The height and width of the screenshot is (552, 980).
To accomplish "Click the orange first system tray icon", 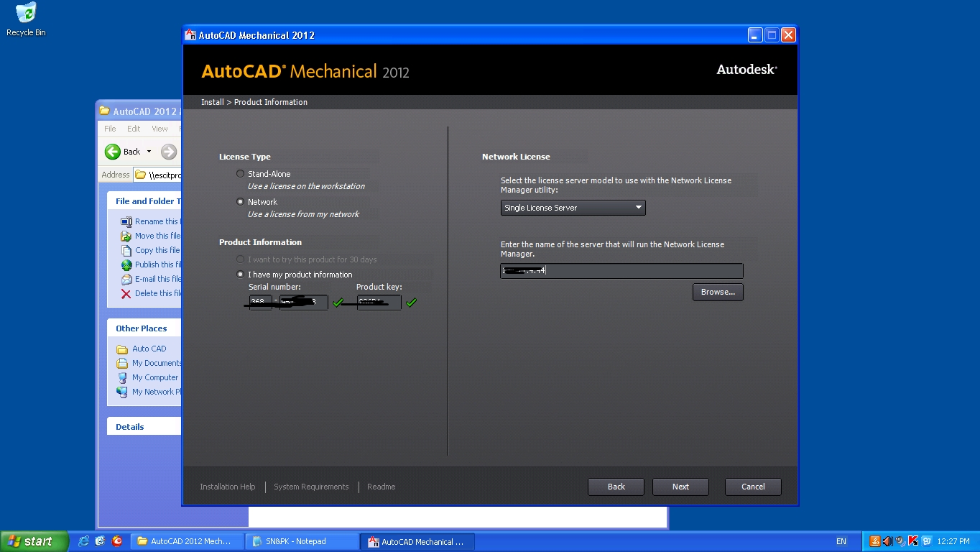I will 874,541.
